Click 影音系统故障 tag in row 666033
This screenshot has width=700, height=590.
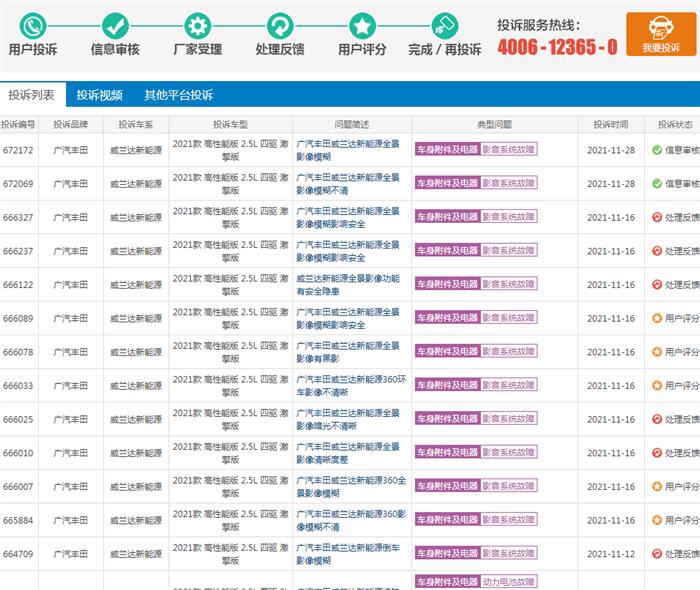[x=509, y=385]
